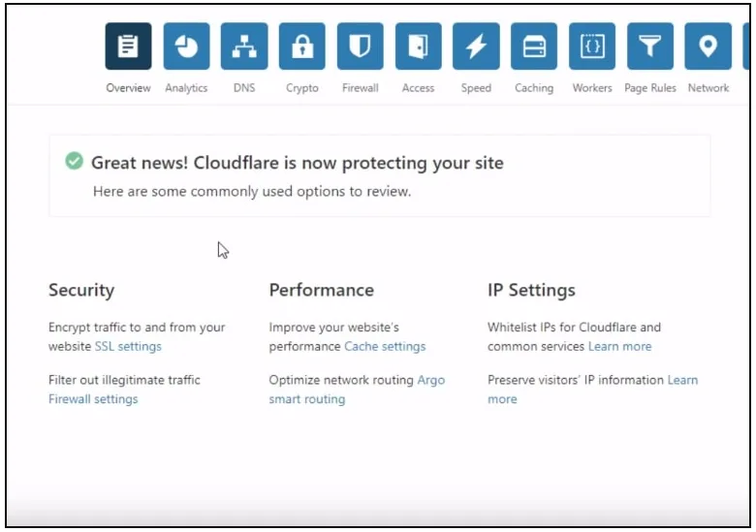Open the Crypto padlock icon
This screenshot has width=756, height=532.
pos(302,47)
